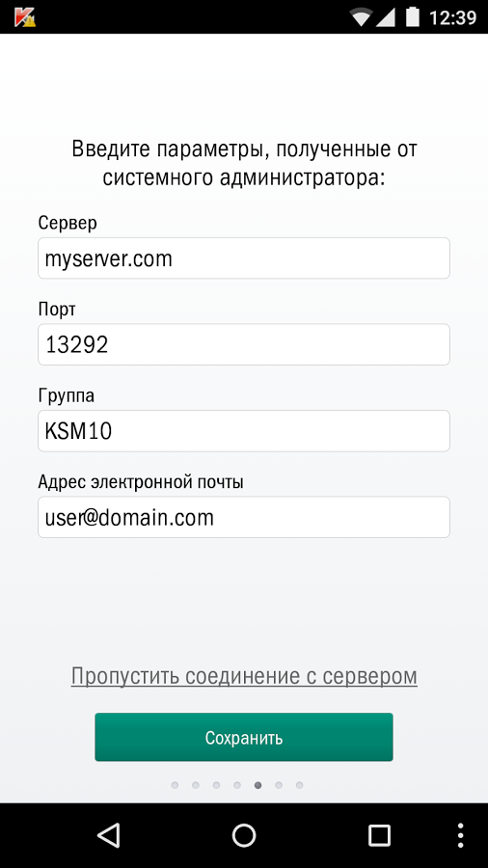Tap the Android home circle button
Screen dimensions: 488x868
pos(243,835)
